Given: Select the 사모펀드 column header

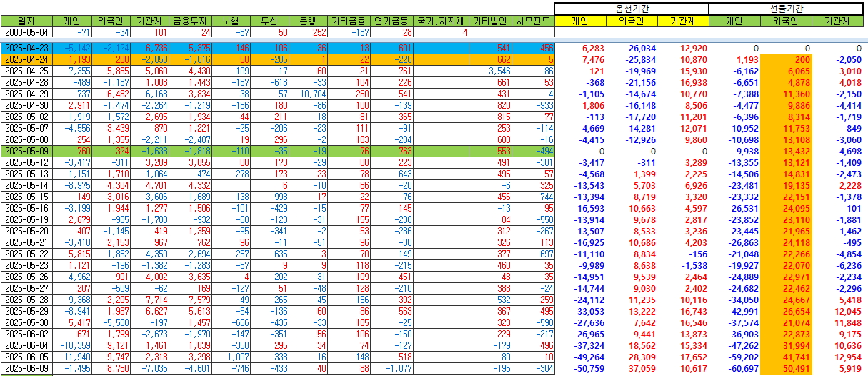Looking at the screenshot, I should [x=534, y=21].
